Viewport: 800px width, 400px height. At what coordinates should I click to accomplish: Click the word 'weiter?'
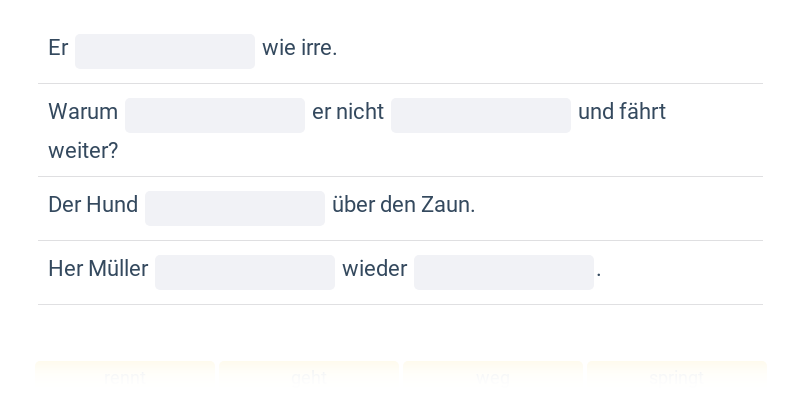(83, 151)
